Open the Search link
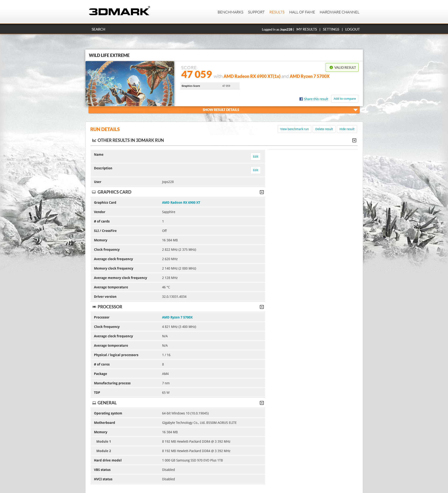The width and height of the screenshot is (448, 493). click(x=98, y=29)
